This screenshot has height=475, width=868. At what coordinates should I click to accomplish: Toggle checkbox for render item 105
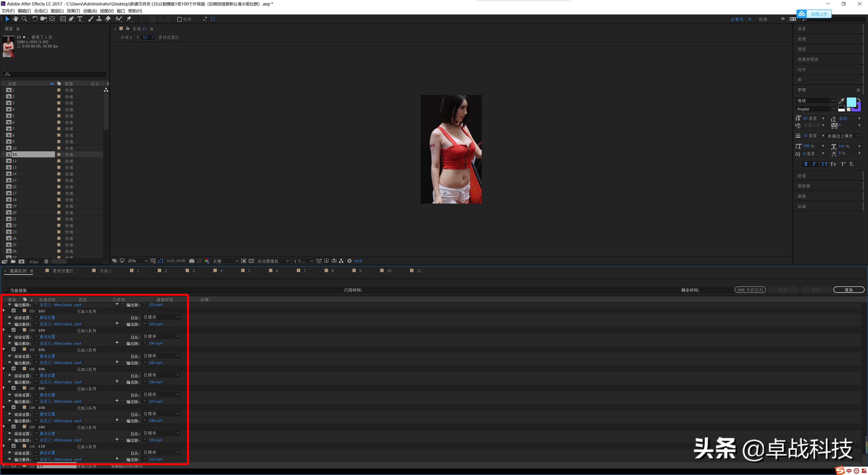pos(14,350)
